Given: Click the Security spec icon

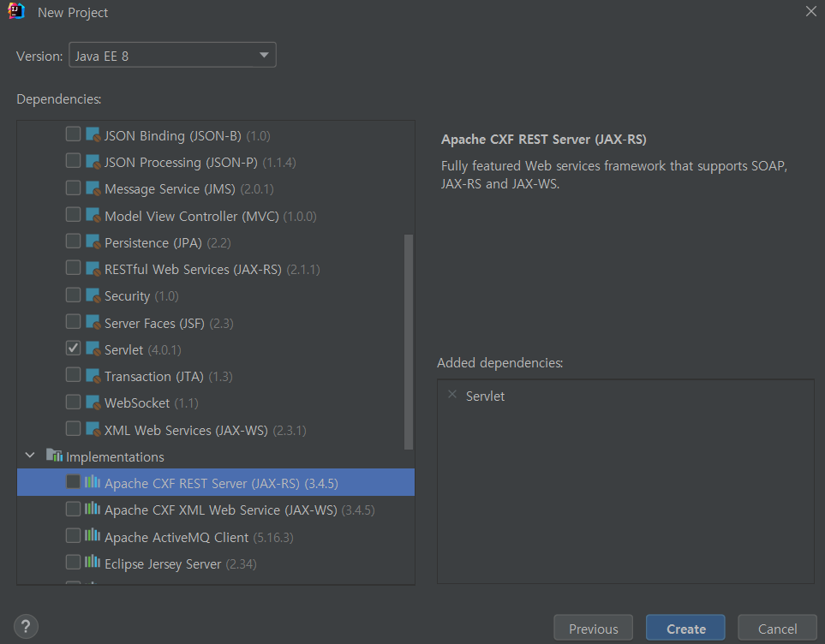Looking at the screenshot, I should [x=93, y=295].
